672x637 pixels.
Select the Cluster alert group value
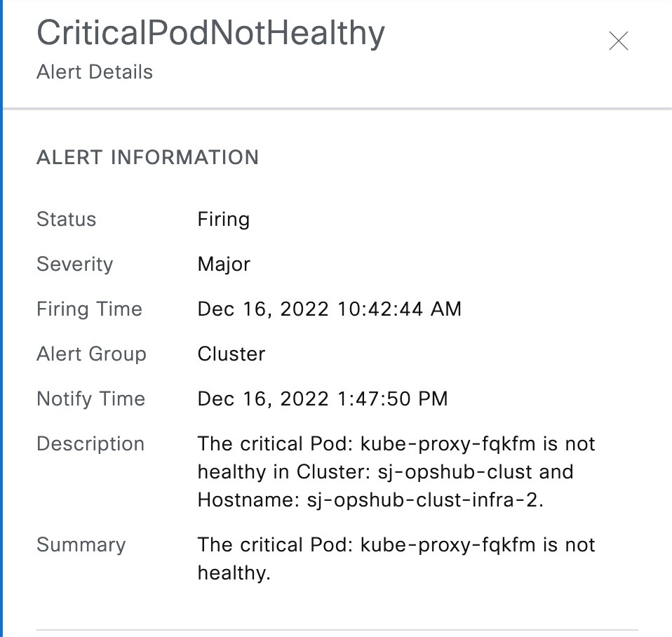pyautogui.click(x=231, y=354)
